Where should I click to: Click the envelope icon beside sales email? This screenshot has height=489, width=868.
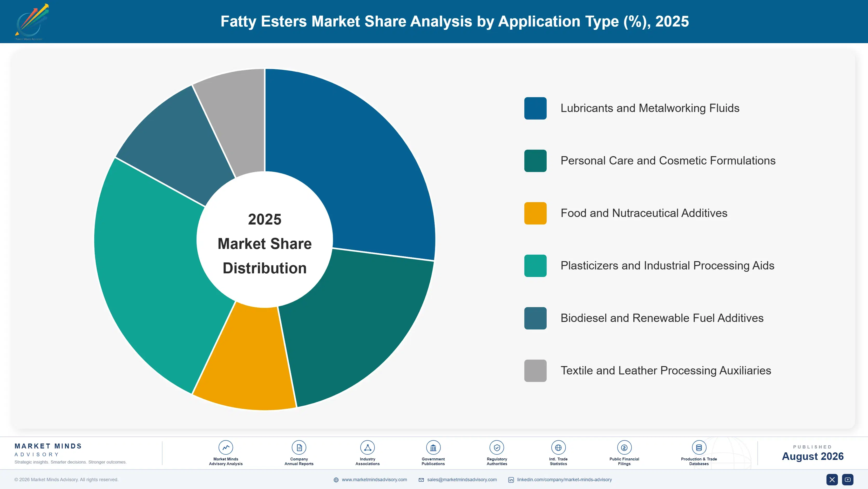point(421,480)
